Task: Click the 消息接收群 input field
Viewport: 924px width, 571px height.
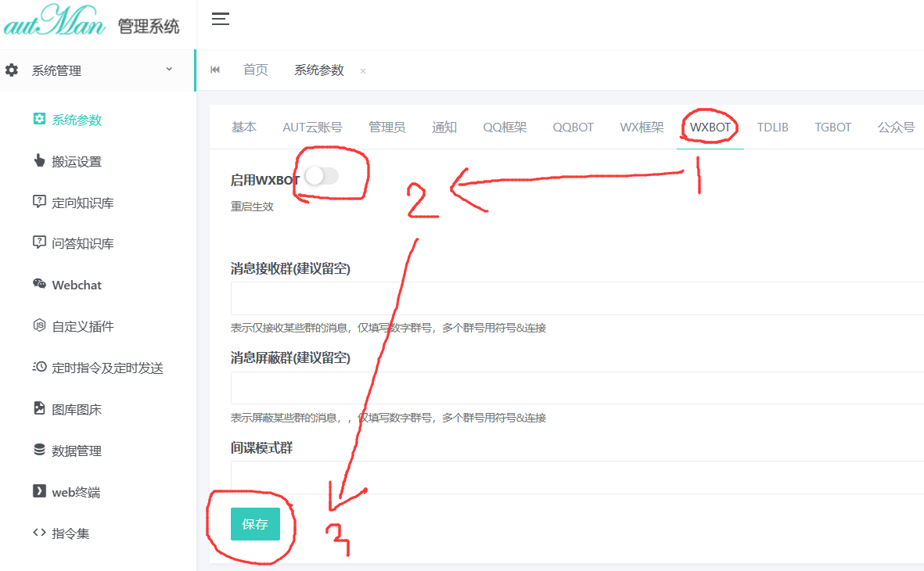Action: (548, 298)
